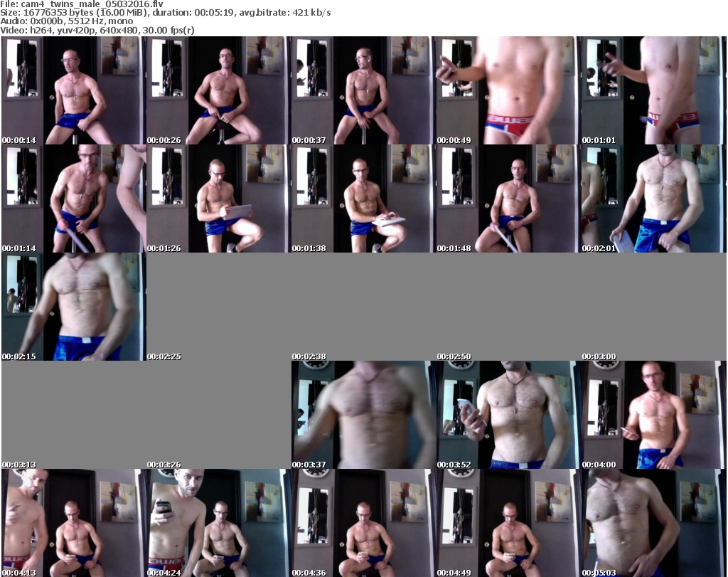Open the frame stamped 00:04:24

(x=219, y=523)
